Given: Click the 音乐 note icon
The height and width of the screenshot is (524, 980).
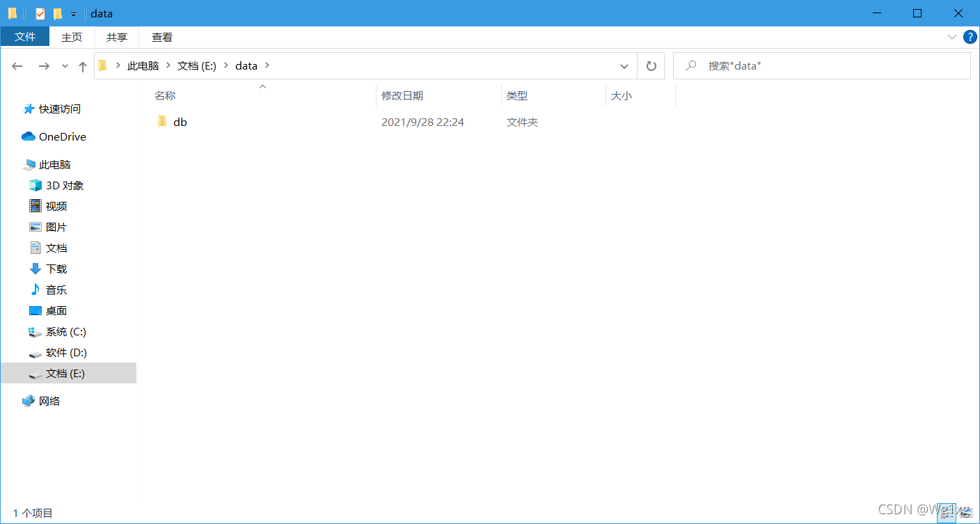Looking at the screenshot, I should [35, 289].
